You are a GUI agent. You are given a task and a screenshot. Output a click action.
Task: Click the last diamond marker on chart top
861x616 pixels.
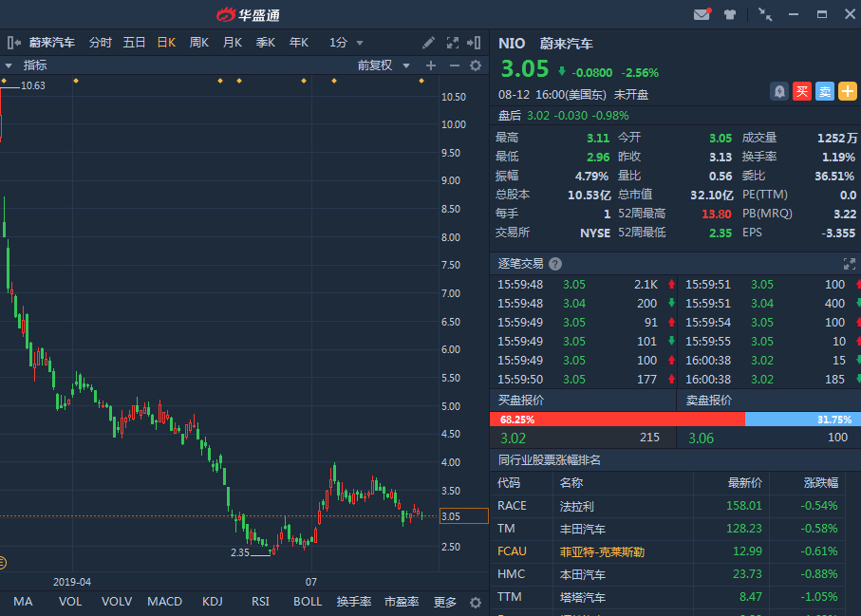click(421, 81)
